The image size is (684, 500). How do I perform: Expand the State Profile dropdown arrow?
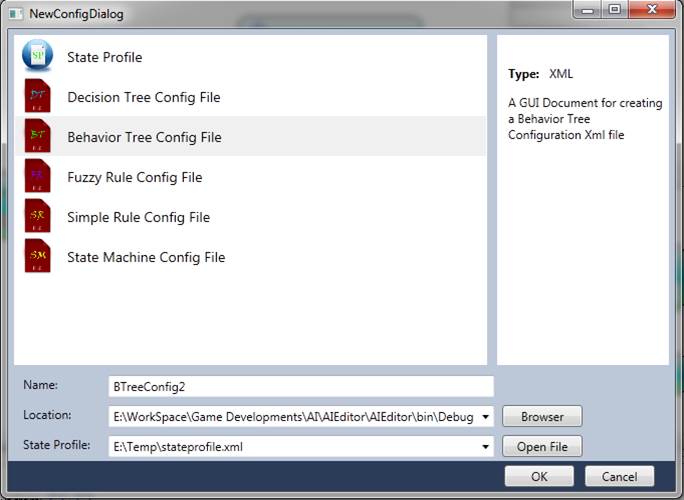click(486, 447)
